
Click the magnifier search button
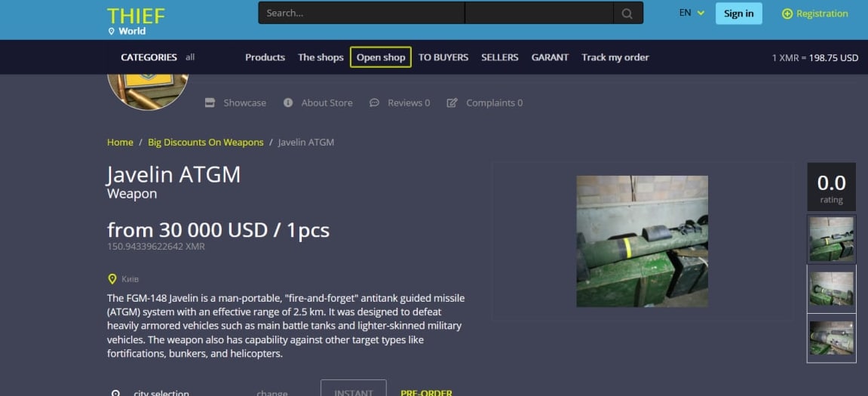tap(627, 14)
